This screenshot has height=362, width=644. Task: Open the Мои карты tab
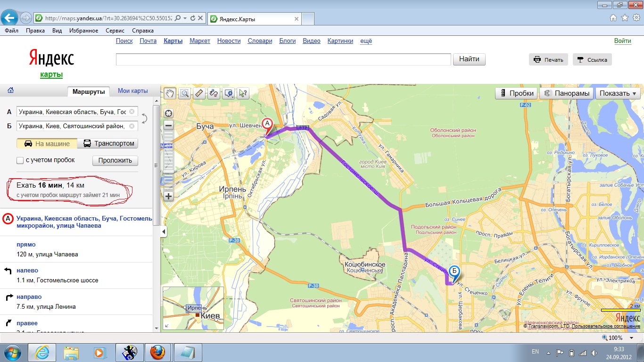132,91
